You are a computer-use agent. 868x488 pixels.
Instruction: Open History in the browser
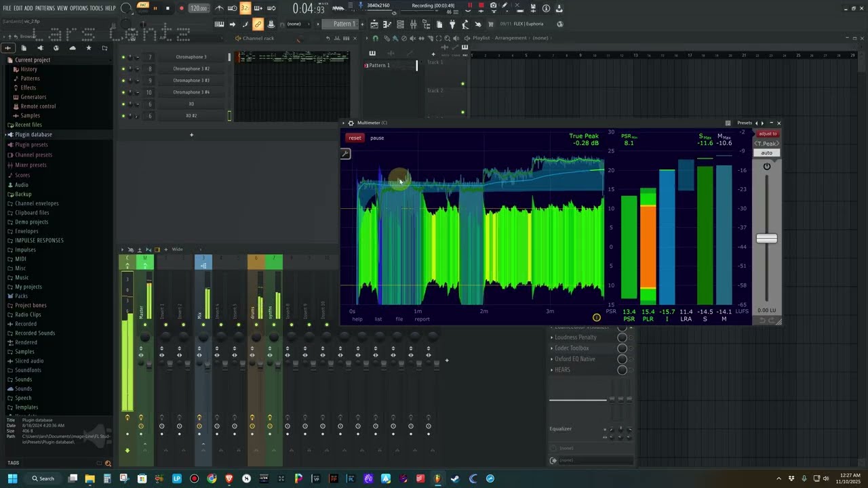(28, 69)
